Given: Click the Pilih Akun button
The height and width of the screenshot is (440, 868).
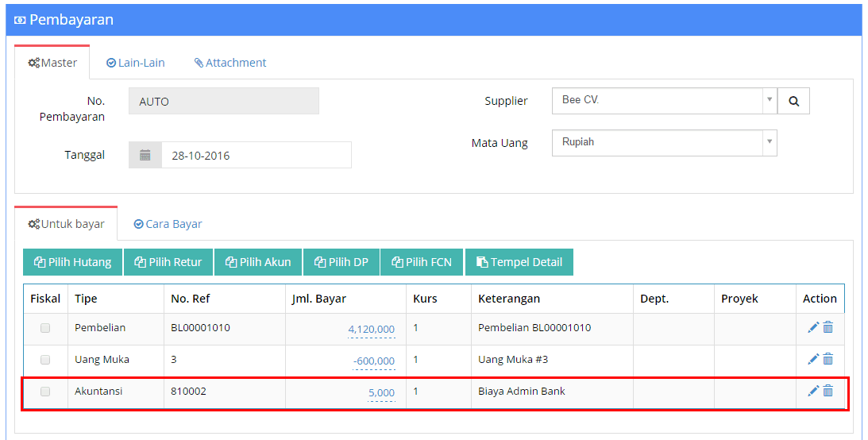Looking at the screenshot, I should pos(258,262).
